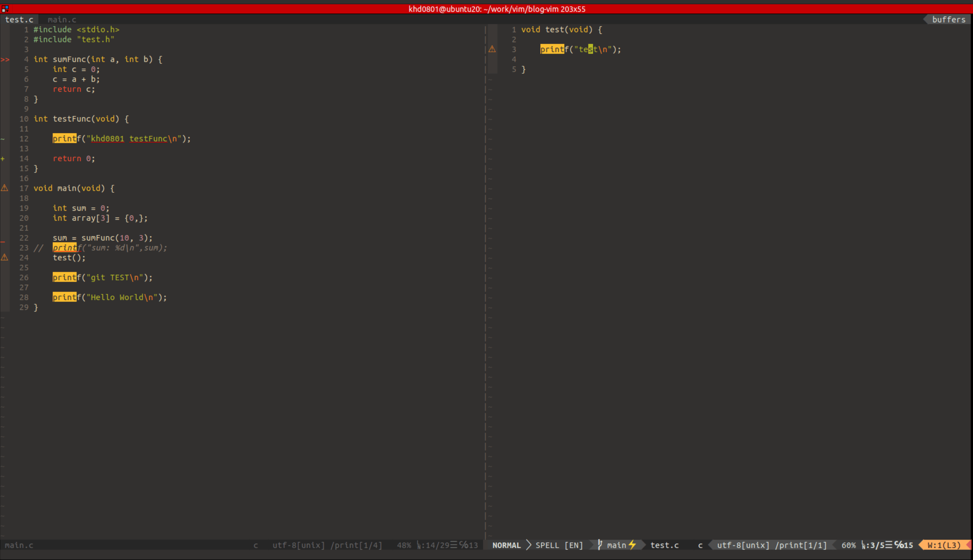This screenshot has height=560, width=973.
Task: Click the buffers label in the tabline
Action: [x=948, y=20]
